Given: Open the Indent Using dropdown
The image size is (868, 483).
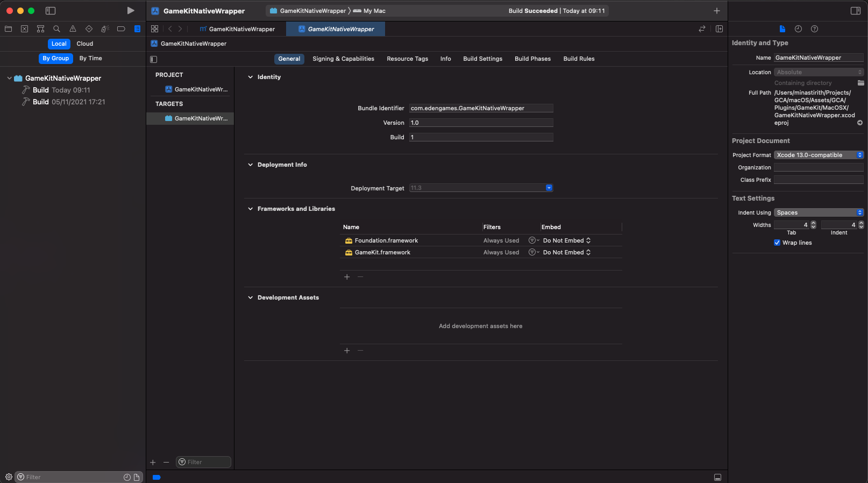Looking at the screenshot, I should (819, 213).
